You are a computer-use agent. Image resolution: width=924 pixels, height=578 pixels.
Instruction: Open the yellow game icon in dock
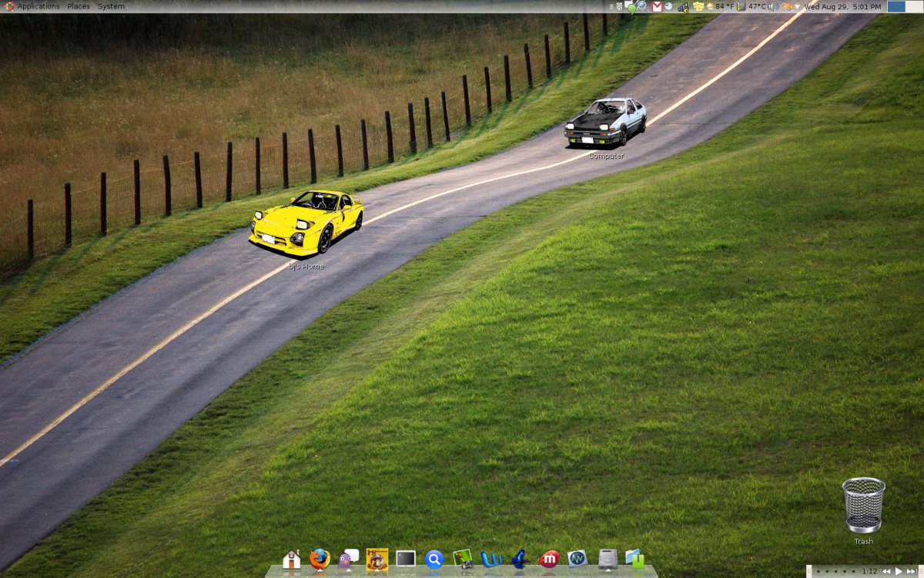(377, 559)
